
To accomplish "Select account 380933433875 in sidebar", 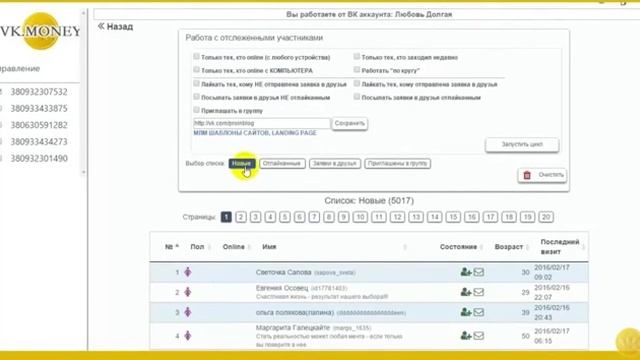I will click(x=39, y=109).
